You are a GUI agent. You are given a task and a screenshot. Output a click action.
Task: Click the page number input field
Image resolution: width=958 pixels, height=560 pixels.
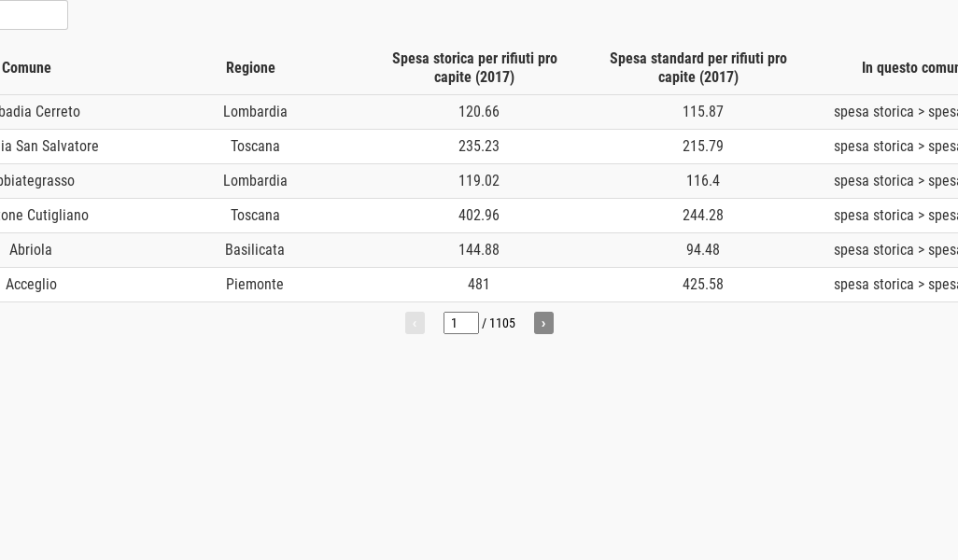(460, 323)
